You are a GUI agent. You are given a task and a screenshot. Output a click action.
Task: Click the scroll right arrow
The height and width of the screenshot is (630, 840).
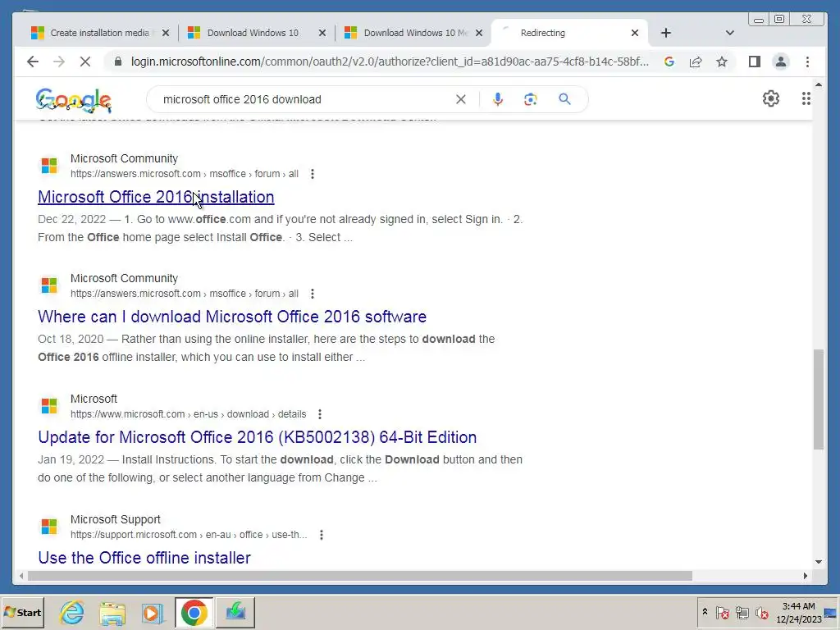(x=806, y=576)
